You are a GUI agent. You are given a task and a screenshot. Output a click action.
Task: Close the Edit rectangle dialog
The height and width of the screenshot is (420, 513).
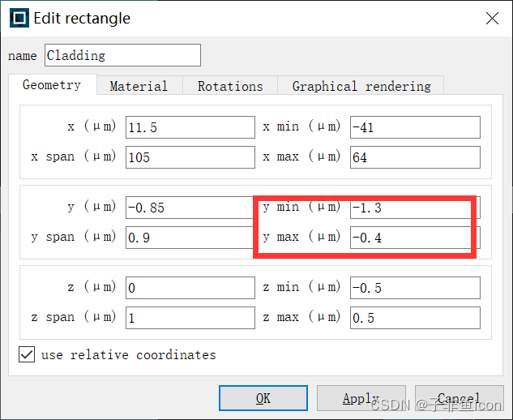[x=492, y=19]
